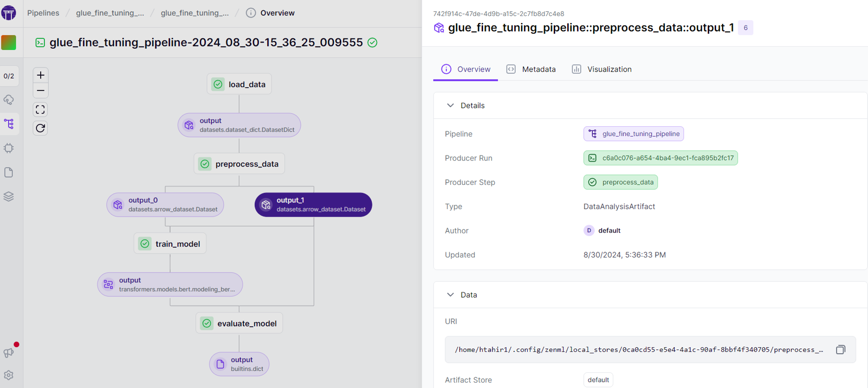Switch to the Metadata tab
Screen dimensions: 868x388
pyautogui.click(x=531, y=69)
